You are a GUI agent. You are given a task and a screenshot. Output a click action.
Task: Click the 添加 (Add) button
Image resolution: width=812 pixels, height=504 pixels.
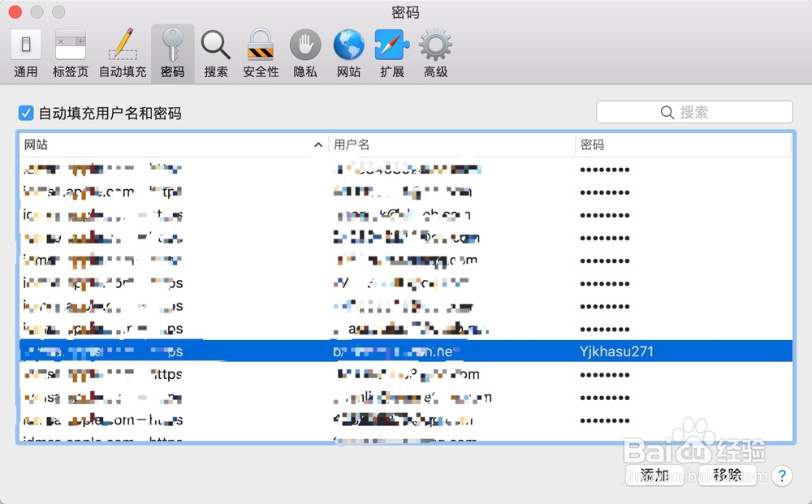(x=654, y=476)
